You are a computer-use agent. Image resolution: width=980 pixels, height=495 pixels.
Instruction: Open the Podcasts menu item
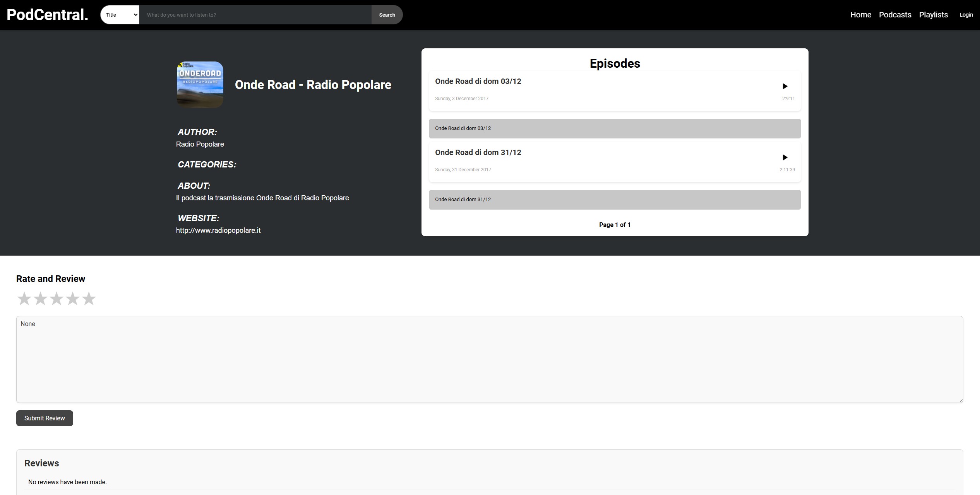[x=895, y=15]
